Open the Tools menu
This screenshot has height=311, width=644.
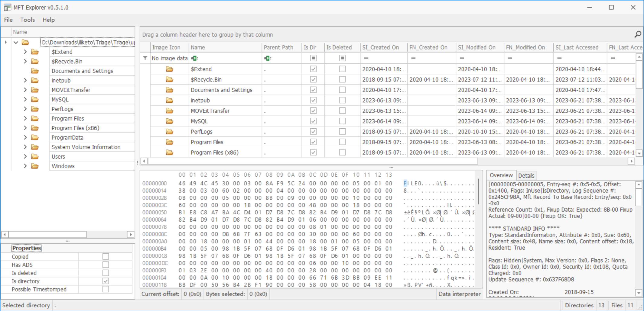28,20
